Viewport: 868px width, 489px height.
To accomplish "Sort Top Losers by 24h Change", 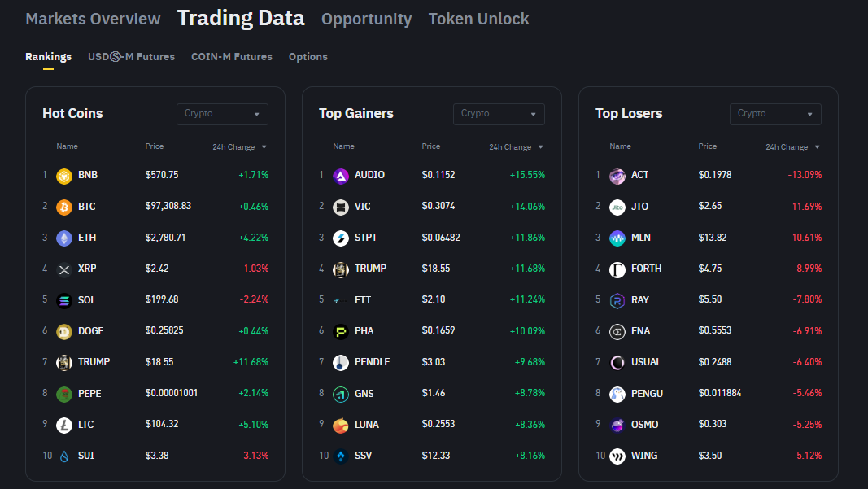I will tap(792, 147).
